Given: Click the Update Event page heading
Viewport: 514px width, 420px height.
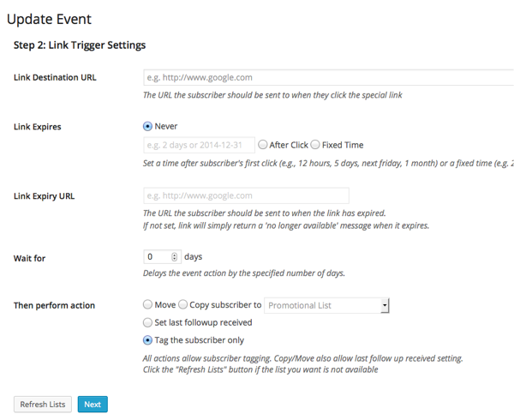Looking at the screenshot, I should point(49,18).
